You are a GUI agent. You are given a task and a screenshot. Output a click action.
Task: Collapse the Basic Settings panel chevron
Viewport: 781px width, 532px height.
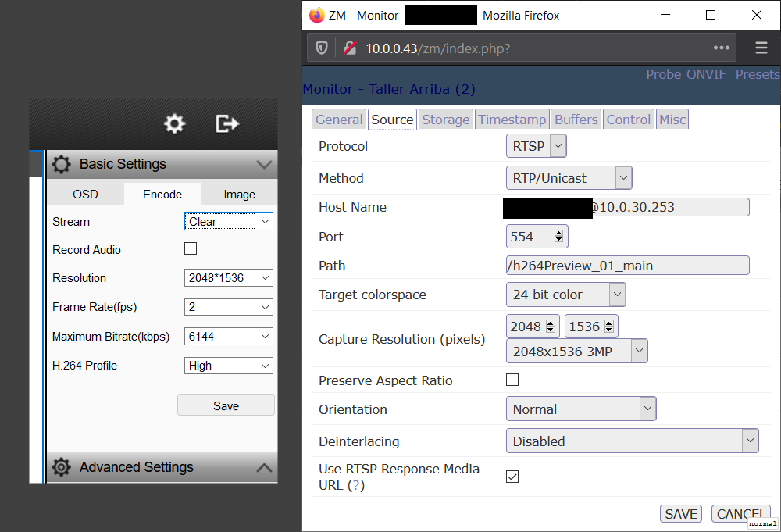click(x=264, y=164)
